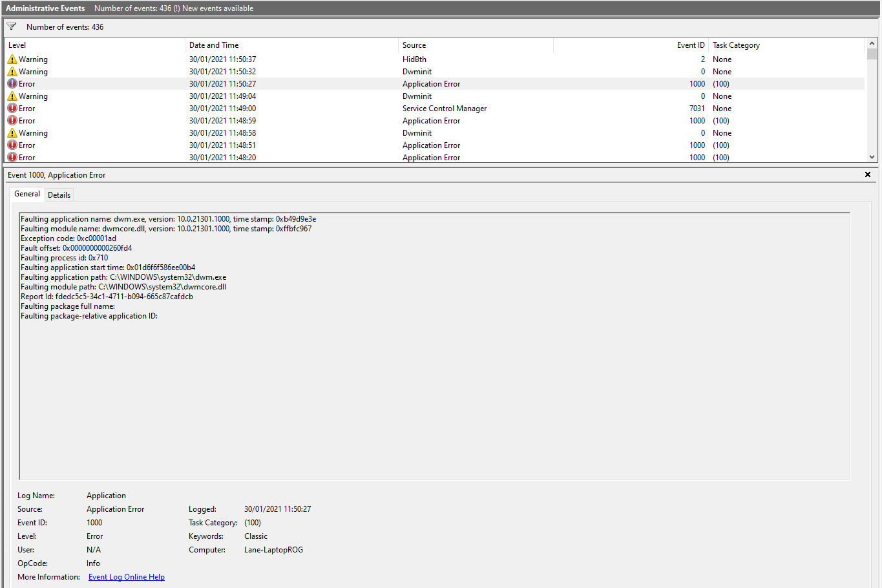
Task: Click the filter funnel icon above event list
Action: pos(11,26)
